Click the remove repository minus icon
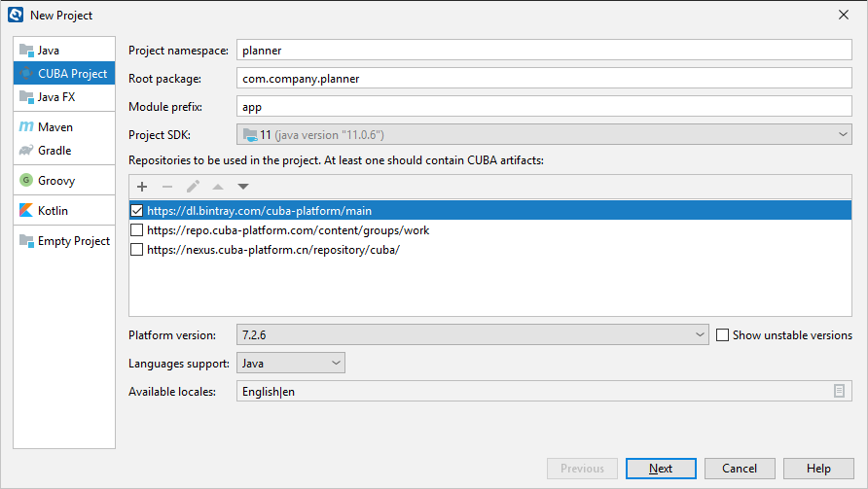Image resolution: width=868 pixels, height=489 pixels. point(167,187)
